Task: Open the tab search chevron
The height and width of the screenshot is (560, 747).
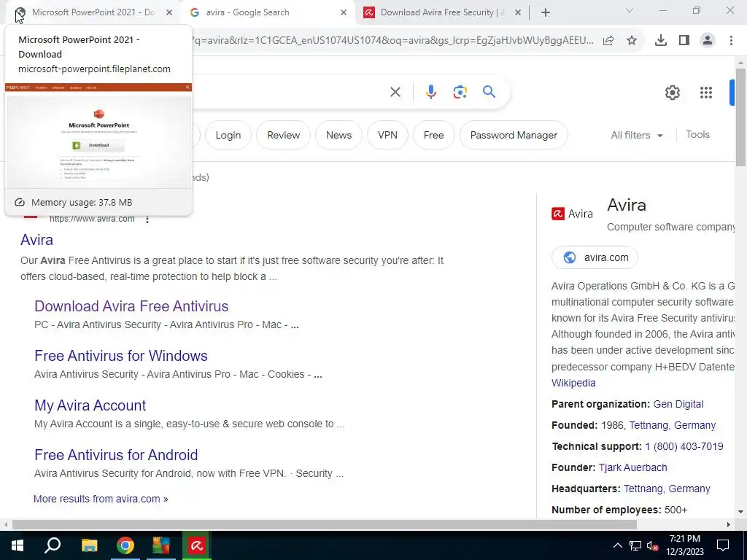Action: coord(630,10)
